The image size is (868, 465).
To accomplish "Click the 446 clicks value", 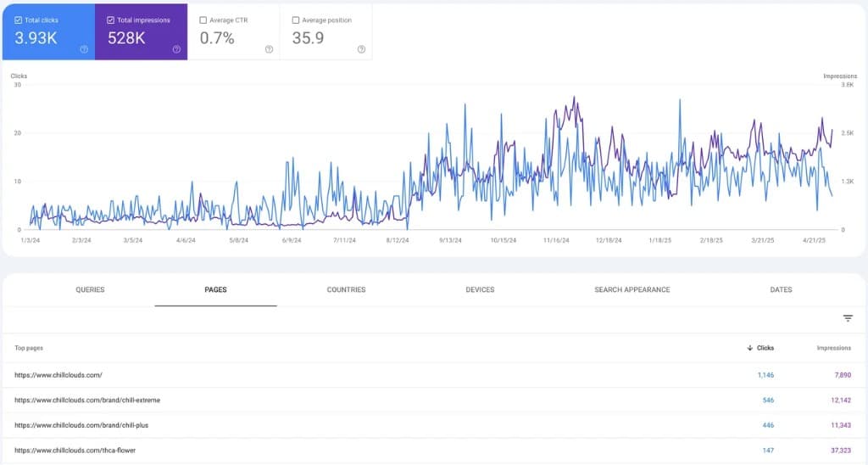I will point(768,426).
